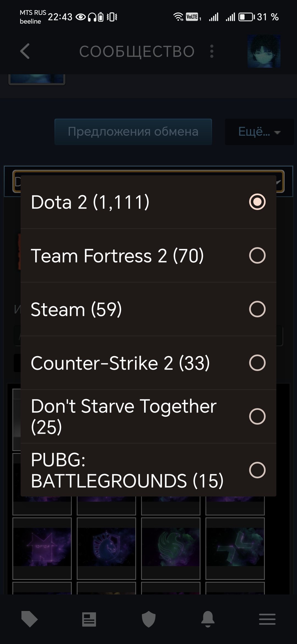Viewport: 297px width, 644px height.
Task: Open the Store tag icon tab
Action: 29,620
